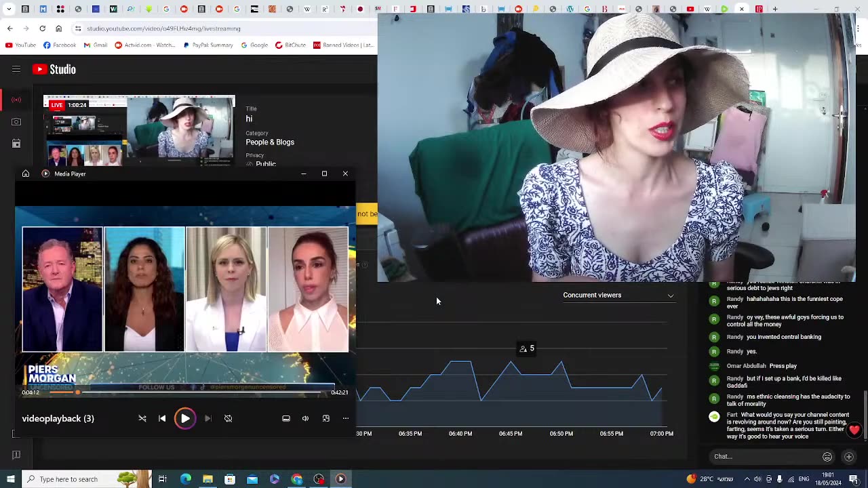Switch to Media Player on taskbar
868x488 pixels.
(340, 479)
